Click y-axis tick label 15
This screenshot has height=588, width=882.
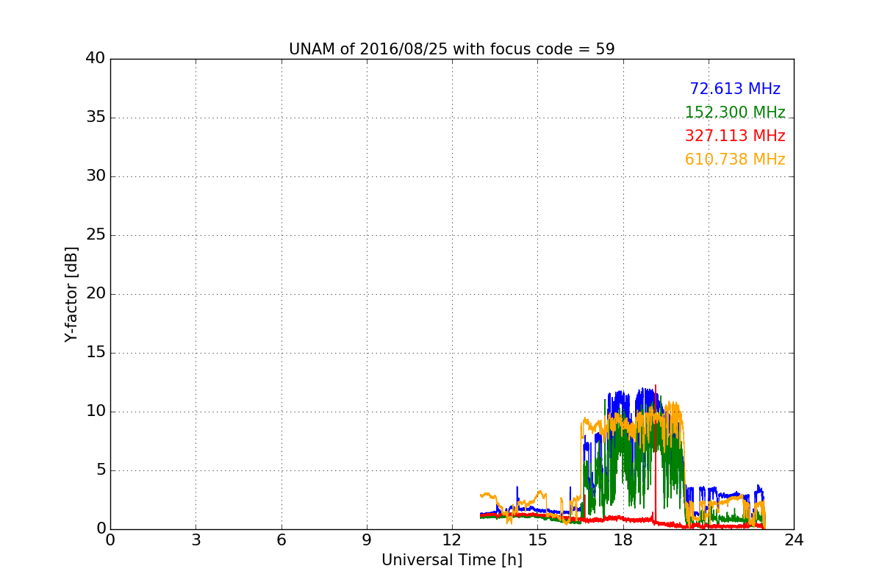coord(96,353)
